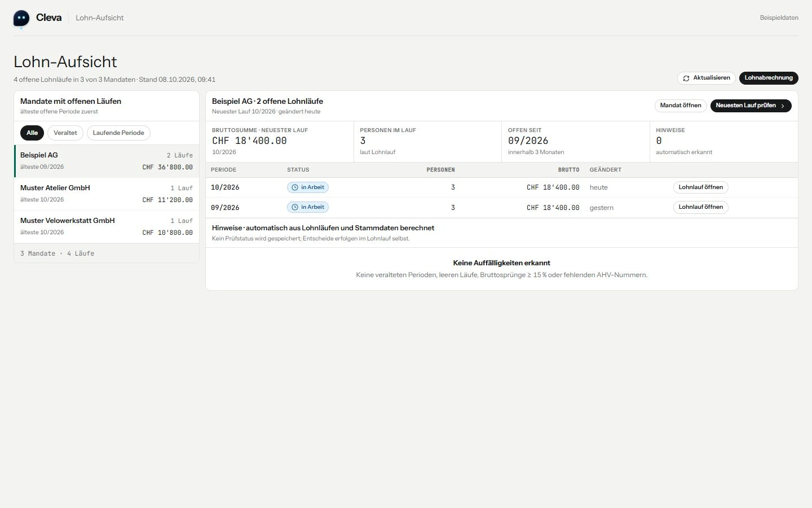This screenshot has width=812, height=508.
Task: Click the Offen seit value 09/2026
Action: coord(528,141)
